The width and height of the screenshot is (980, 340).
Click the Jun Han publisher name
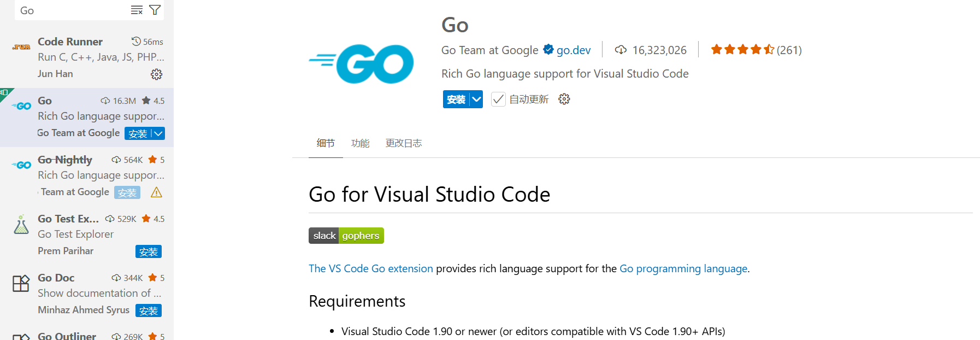(x=55, y=74)
